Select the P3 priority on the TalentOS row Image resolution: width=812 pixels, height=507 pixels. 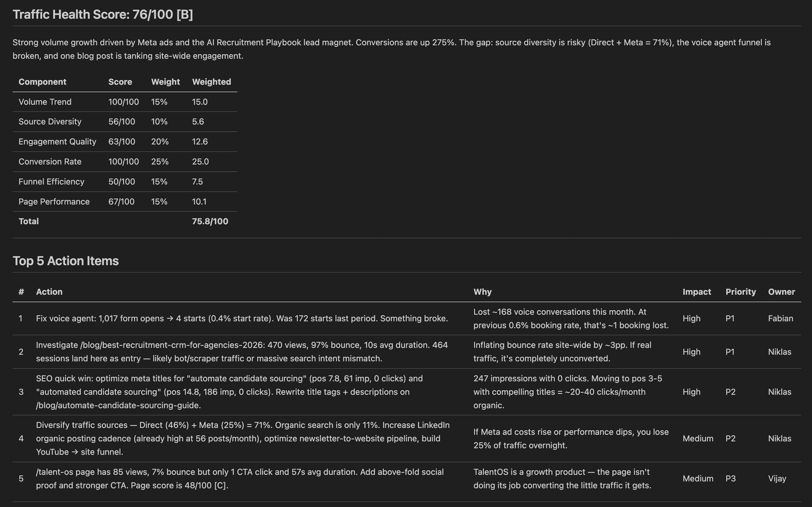[x=732, y=478]
